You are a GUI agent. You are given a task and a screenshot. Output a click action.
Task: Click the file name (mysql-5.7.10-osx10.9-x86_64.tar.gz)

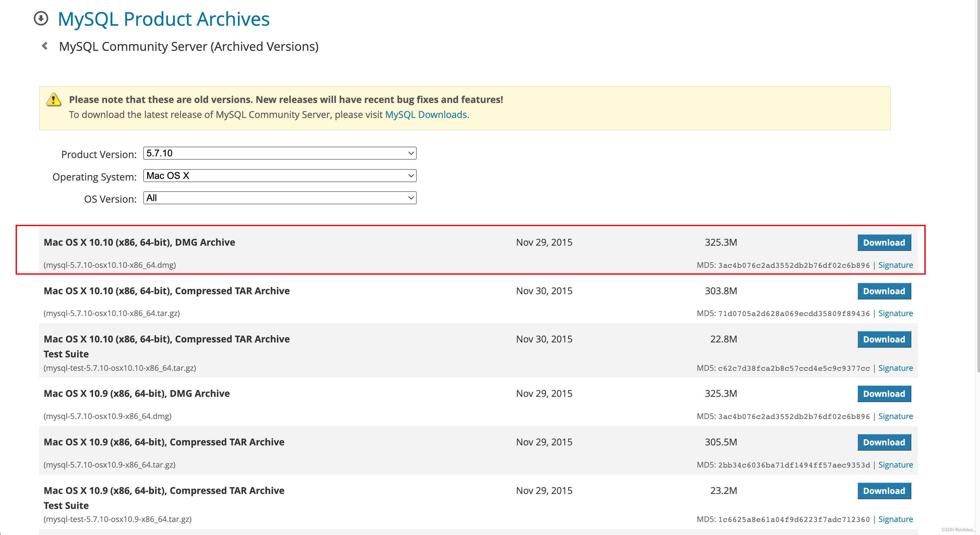pos(109,465)
